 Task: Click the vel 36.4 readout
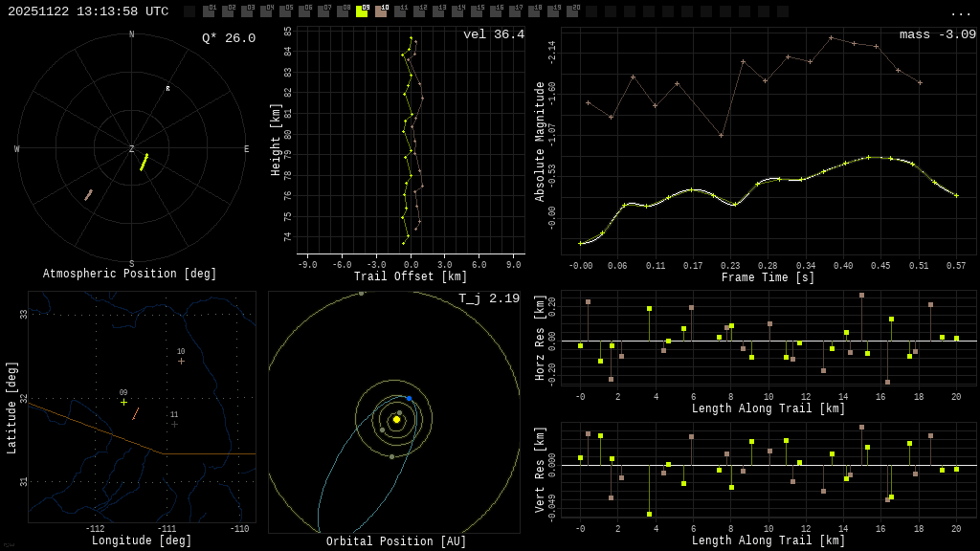tap(493, 34)
